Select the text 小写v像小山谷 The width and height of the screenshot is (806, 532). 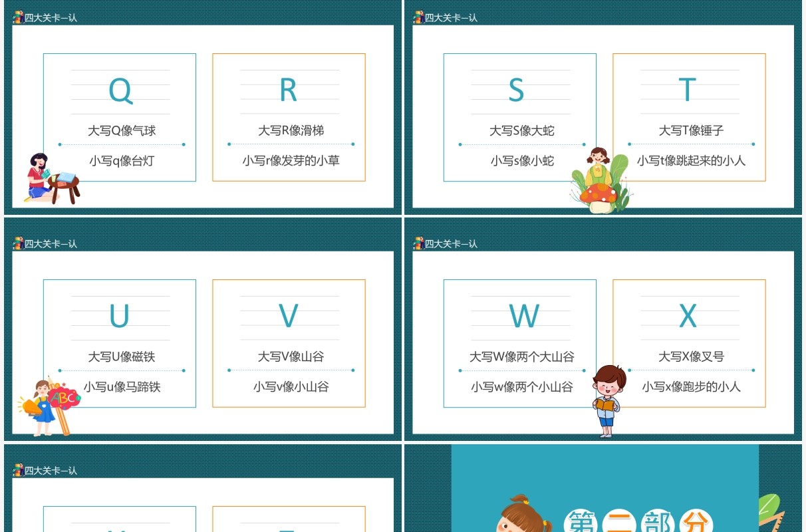point(291,386)
